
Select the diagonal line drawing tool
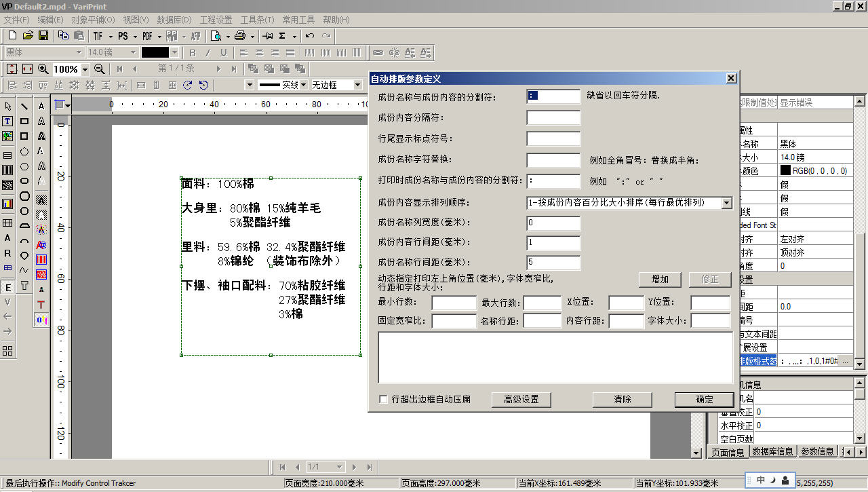pos(24,106)
